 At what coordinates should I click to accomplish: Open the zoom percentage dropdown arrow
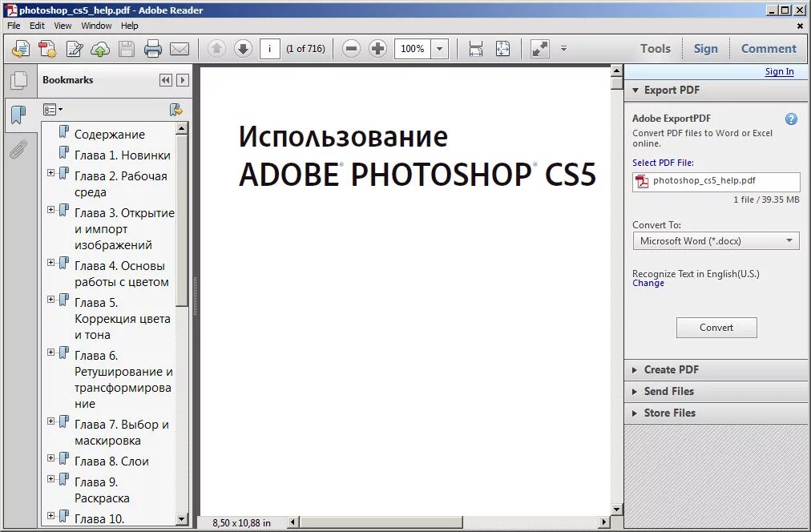point(440,49)
